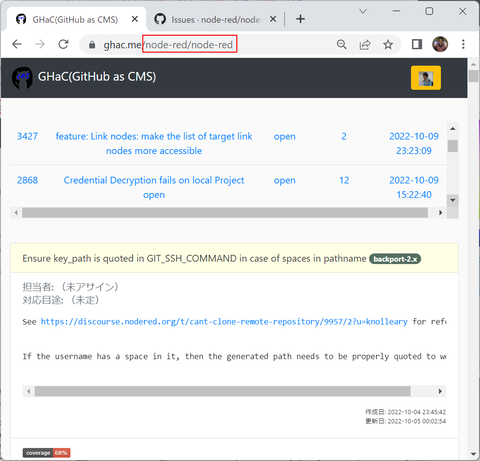This screenshot has width=480, height=461.
Task: Click the page scrollbar down arrow
Action: 473,454
